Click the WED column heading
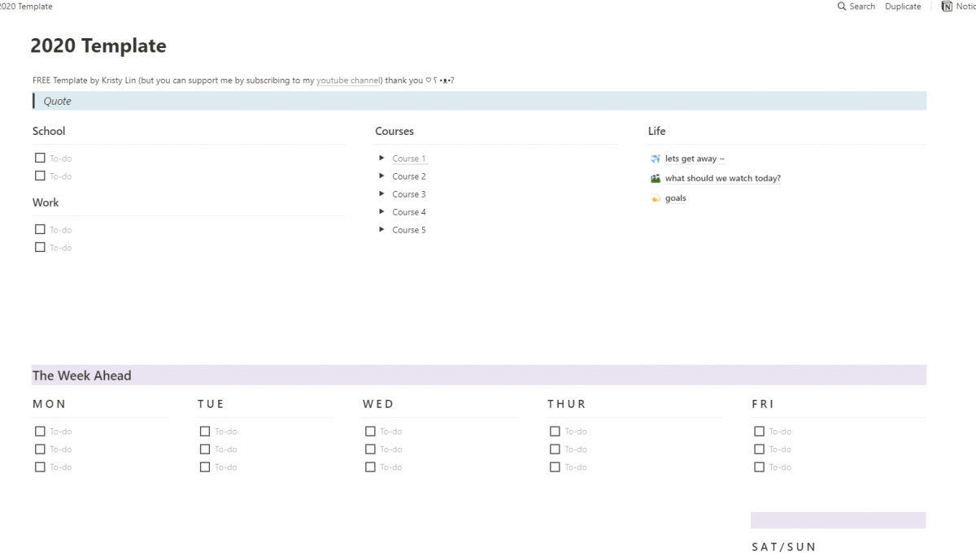976x560 pixels. coord(378,404)
